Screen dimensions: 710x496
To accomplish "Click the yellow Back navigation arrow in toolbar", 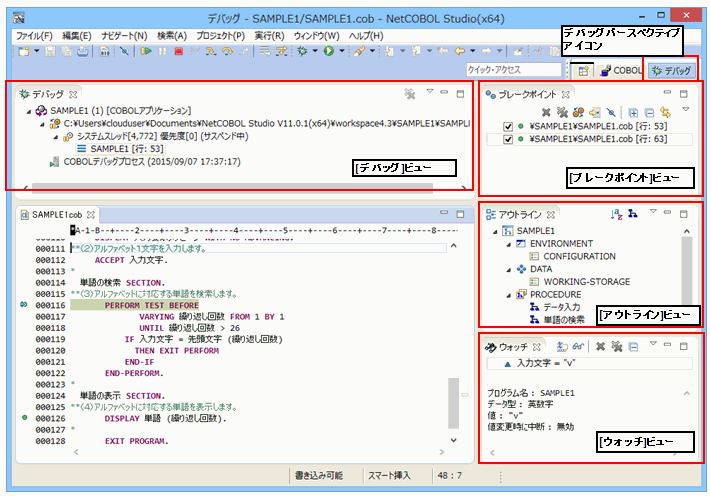I will (460, 52).
